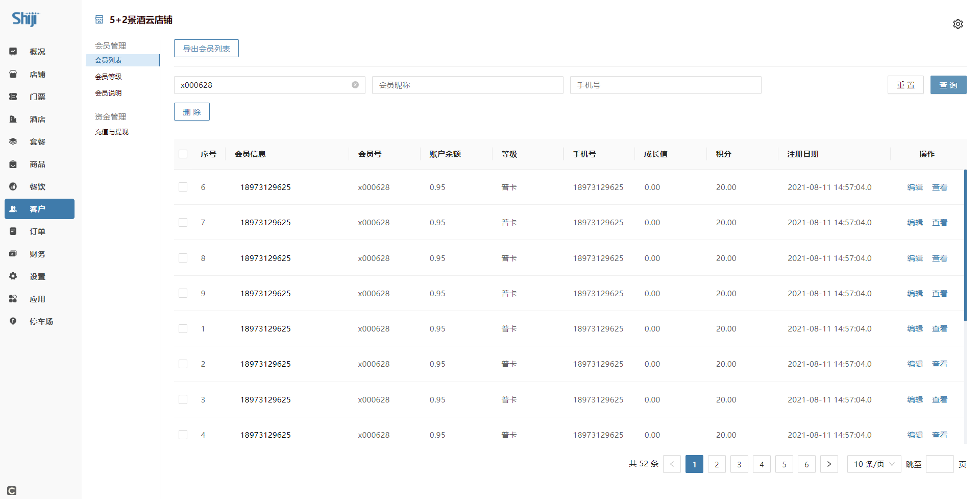The height and width of the screenshot is (499, 980).
Task: Select 订单 in the main menu
Action: point(39,231)
